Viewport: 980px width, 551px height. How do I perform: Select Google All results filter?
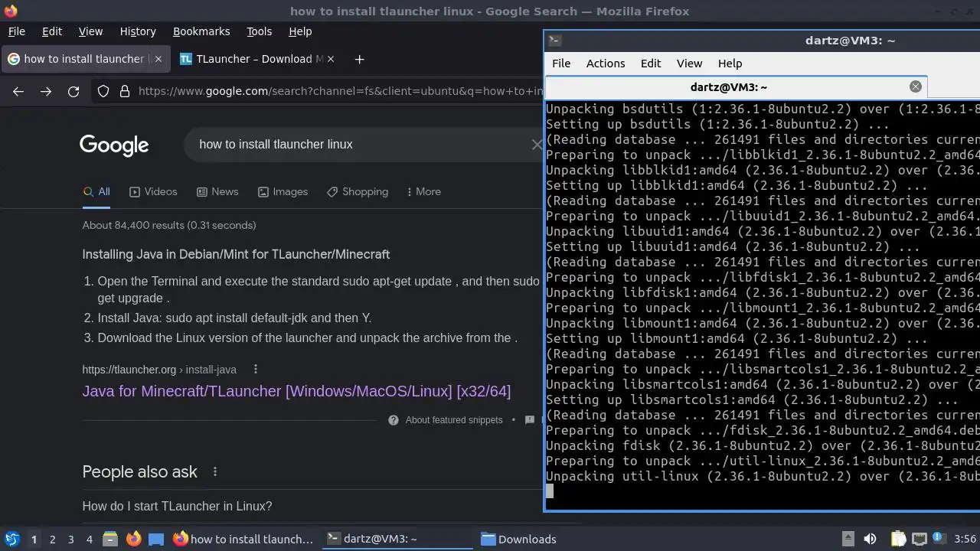coord(97,192)
